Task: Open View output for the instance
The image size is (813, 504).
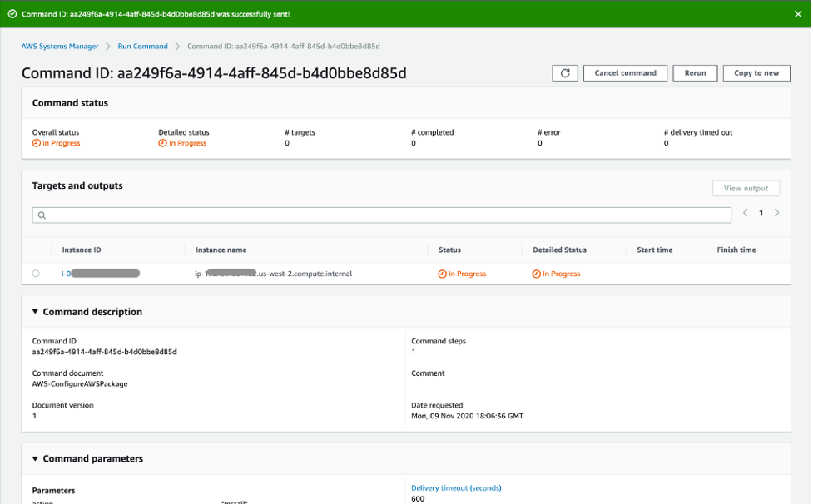Action: (x=745, y=188)
